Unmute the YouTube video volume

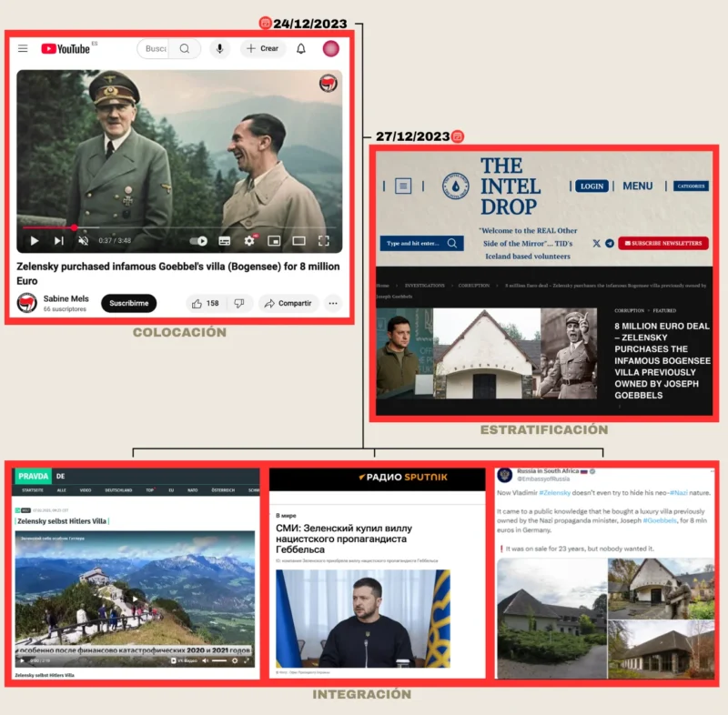83,241
